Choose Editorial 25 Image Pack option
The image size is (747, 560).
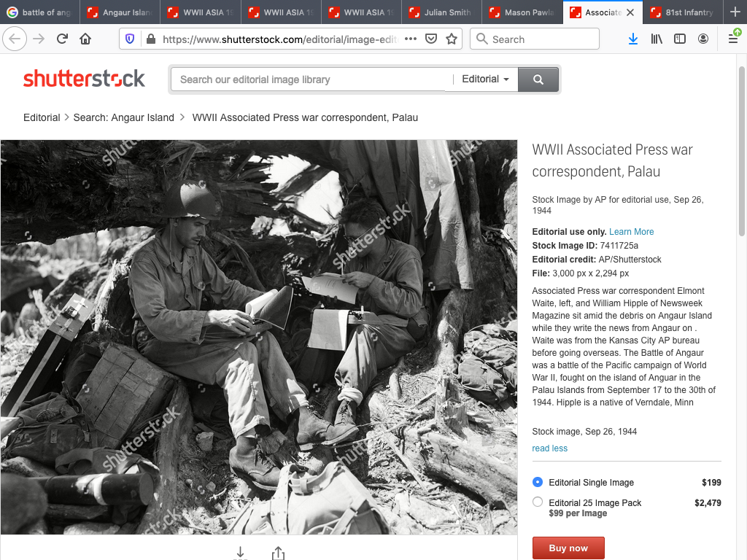tap(538, 502)
